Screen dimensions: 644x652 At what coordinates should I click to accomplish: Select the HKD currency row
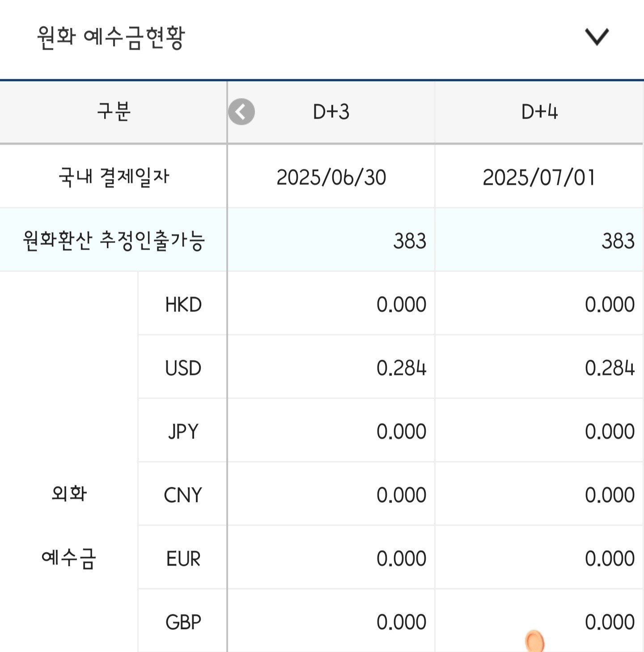pyautogui.click(x=183, y=305)
